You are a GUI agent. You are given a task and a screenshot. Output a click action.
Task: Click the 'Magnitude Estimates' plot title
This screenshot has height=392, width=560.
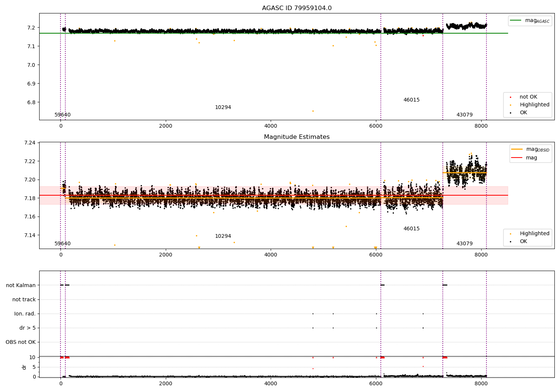click(297, 137)
